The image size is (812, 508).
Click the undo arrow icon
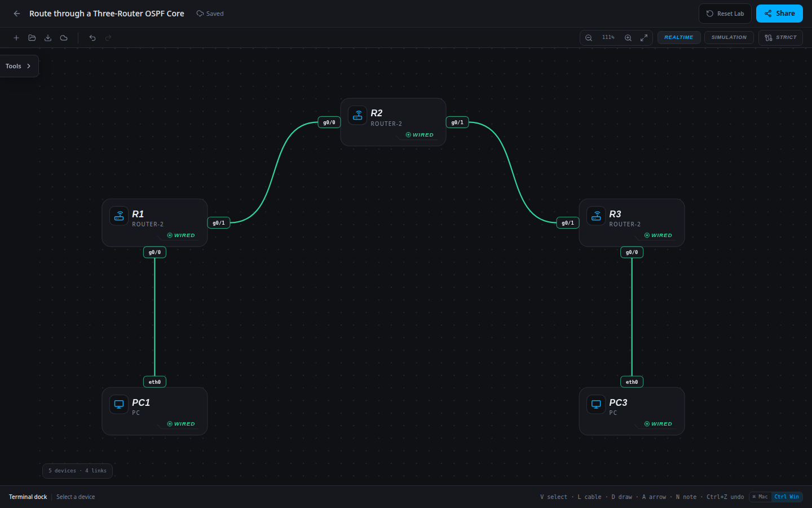point(92,38)
